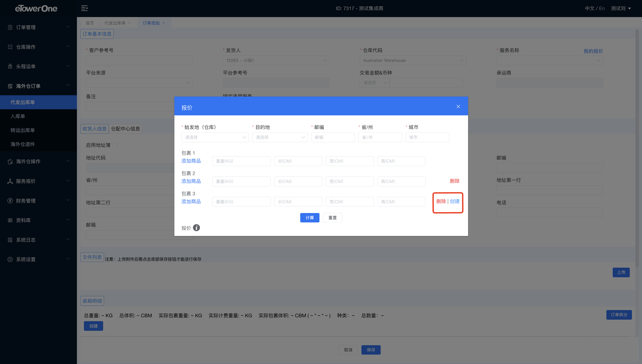Image resolution: width=642 pixels, height=364 pixels.
Task: Click the 仓库操作 sidebar icon
Action: [10, 47]
